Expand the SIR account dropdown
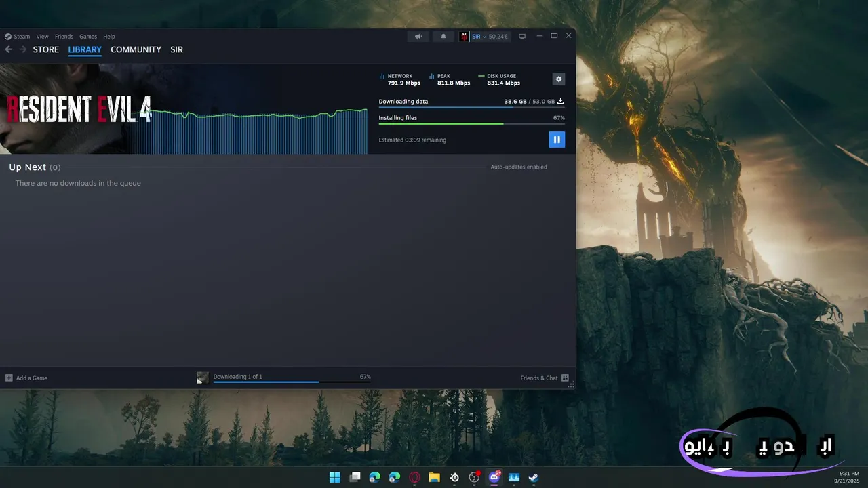Viewport: 868px width, 488px height. pos(479,37)
